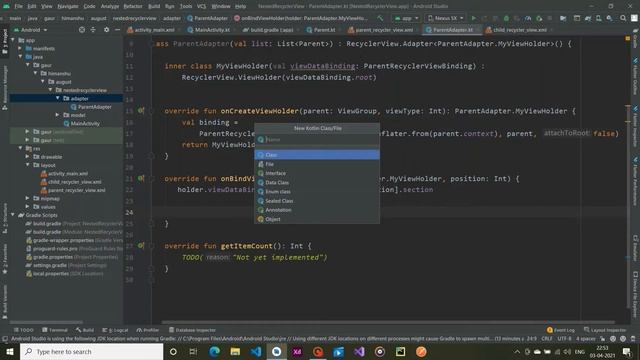
Task: Expand the model package node
Action: pyautogui.click(x=58, y=115)
